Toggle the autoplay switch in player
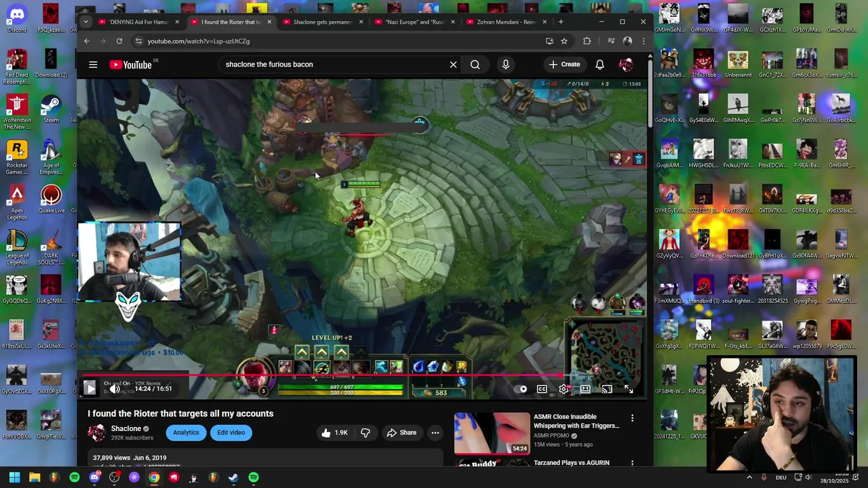Image resolution: width=868 pixels, height=488 pixels. coord(520,389)
